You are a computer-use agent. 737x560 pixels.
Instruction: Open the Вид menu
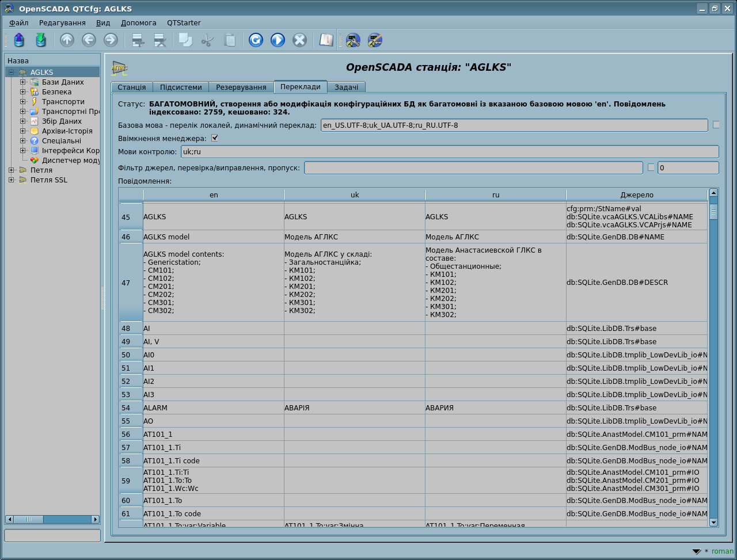[103, 23]
